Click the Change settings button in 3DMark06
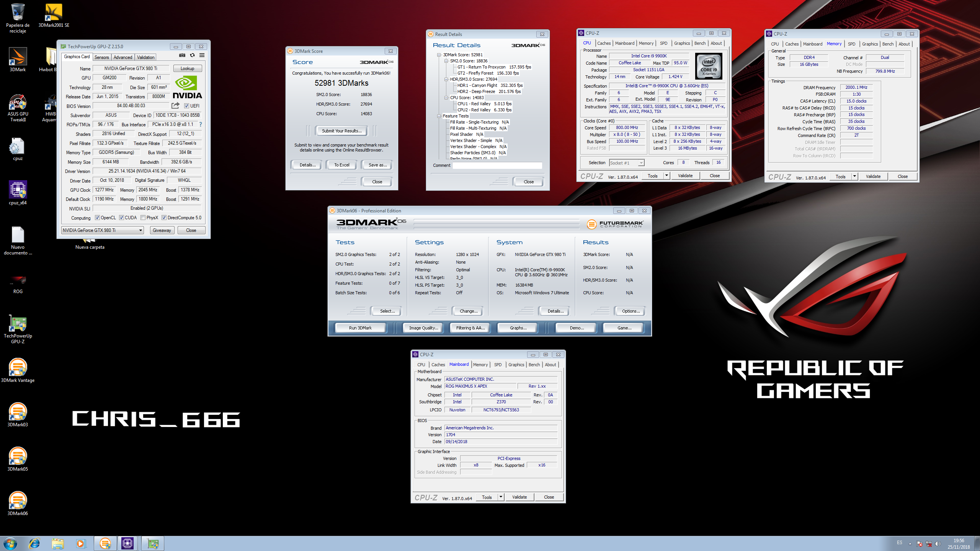 click(469, 311)
